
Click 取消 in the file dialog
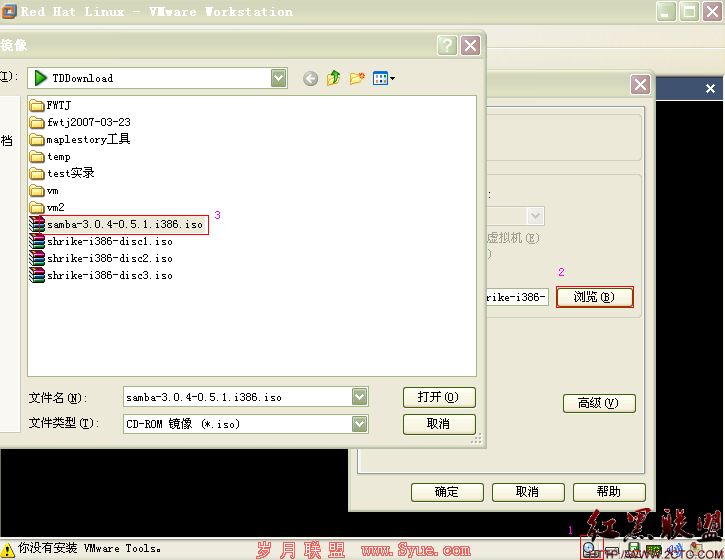pyautogui.click(x=439, y=424)
